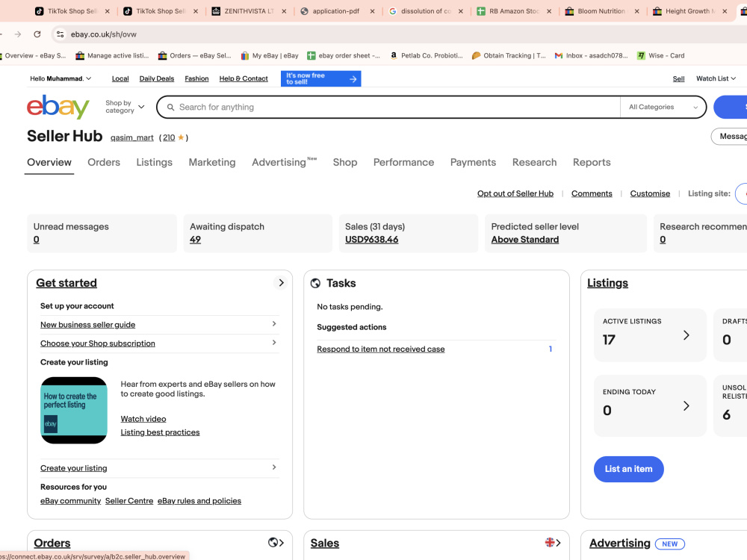Open Respond to item not received case
Viewport: 747px width, 560px height.
[381, 349]
